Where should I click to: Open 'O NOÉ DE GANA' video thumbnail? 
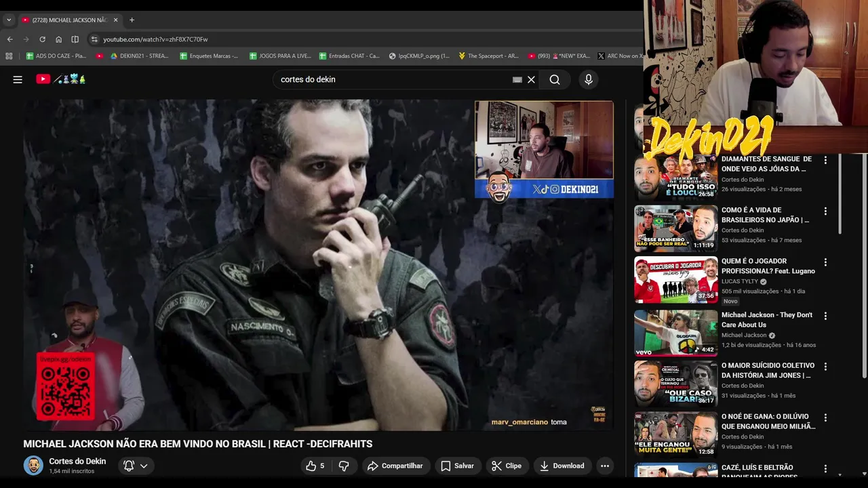tap(675, 434)
